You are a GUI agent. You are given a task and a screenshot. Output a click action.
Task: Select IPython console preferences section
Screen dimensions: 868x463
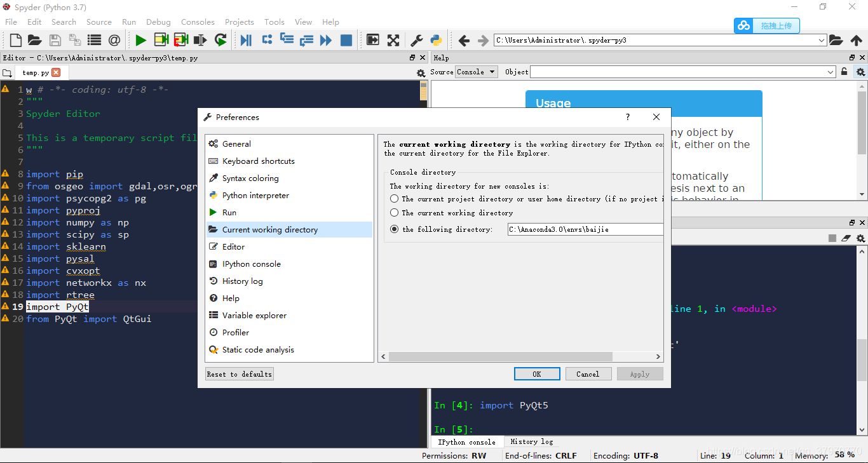[x=289, y=264]
